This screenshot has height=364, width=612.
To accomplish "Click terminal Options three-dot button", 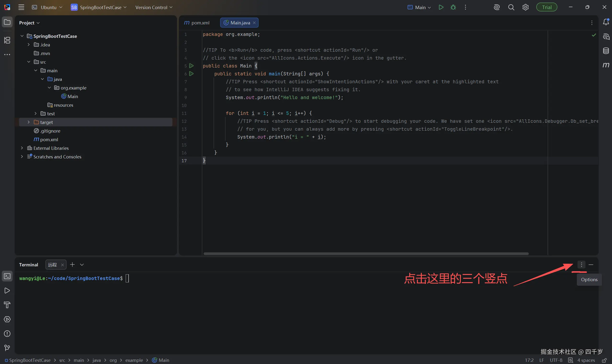I will coord(581,265).
